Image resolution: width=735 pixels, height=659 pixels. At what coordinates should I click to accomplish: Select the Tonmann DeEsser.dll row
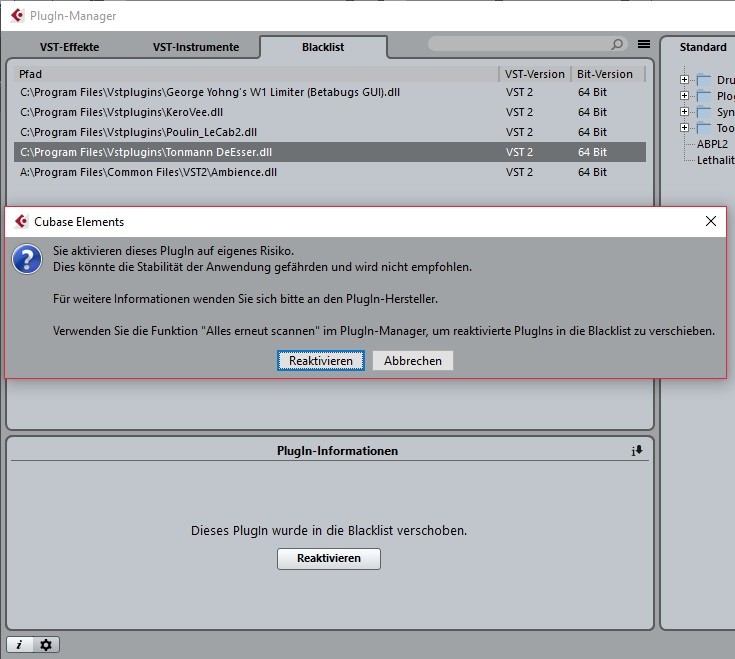tap(330, 152)
